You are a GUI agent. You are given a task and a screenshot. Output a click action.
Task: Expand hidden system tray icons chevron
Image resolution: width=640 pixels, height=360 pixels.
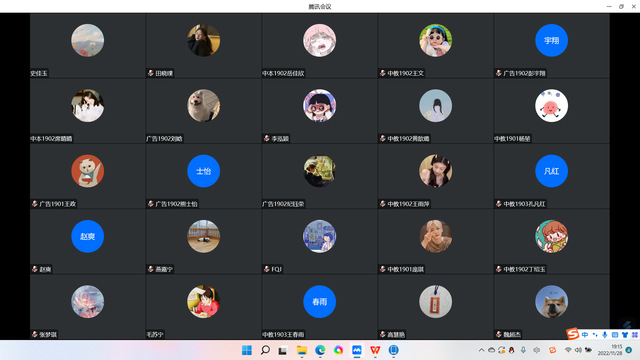(481, 350)
